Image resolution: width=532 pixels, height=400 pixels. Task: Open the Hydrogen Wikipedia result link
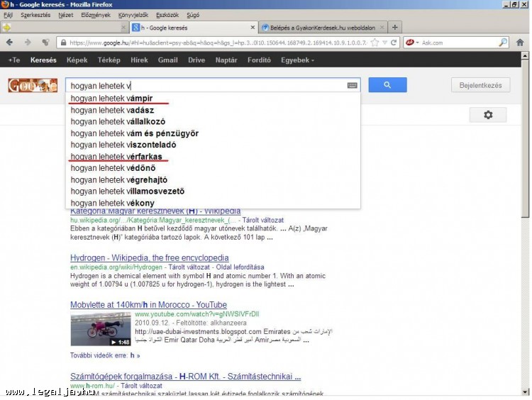pos(149,257)
